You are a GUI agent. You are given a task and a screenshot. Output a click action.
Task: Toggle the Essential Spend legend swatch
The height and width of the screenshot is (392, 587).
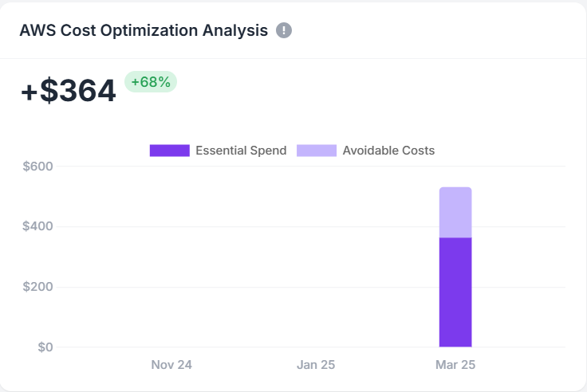169,151
